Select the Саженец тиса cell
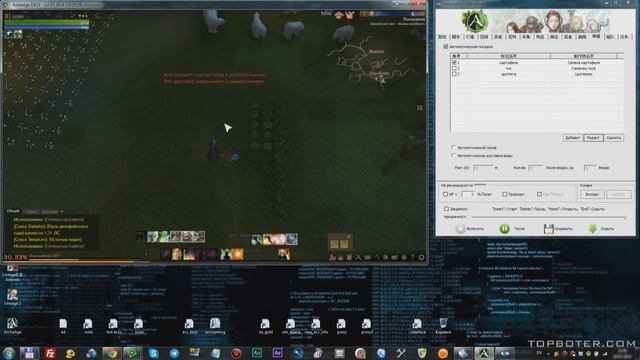Screen dimensions: 640x360 [x=584, y=69]
